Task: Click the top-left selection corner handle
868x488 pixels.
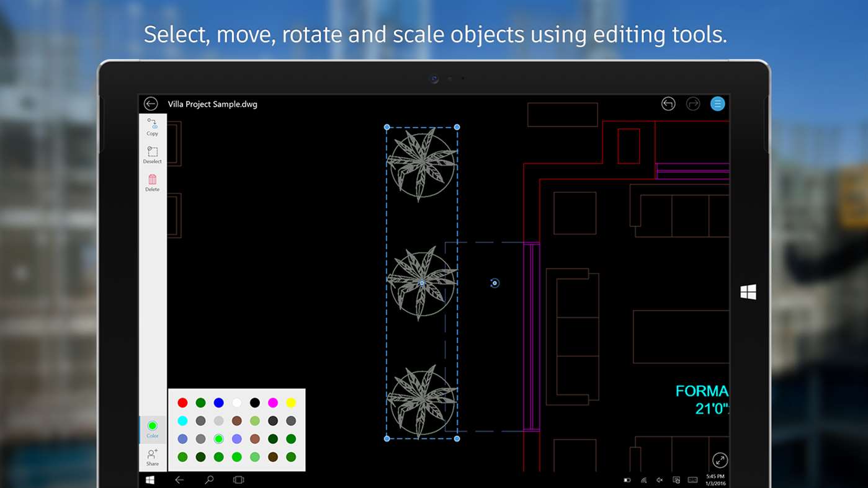Action: pos(387,127)
